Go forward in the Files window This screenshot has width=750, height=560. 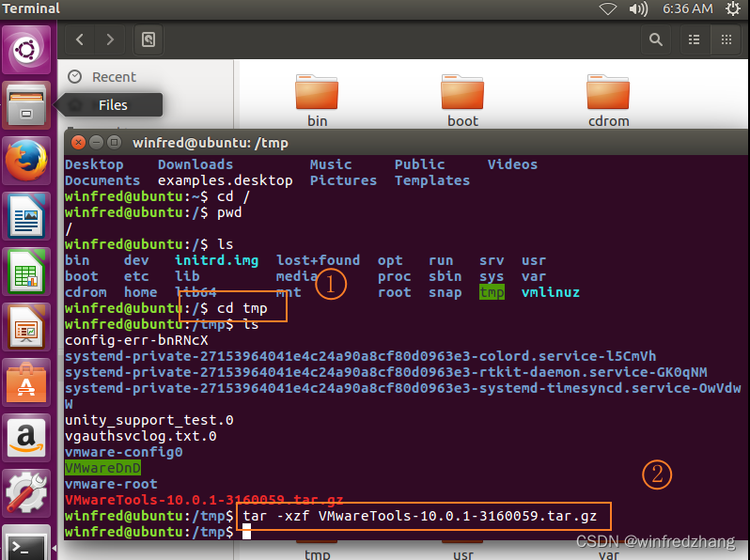(110, 39)
